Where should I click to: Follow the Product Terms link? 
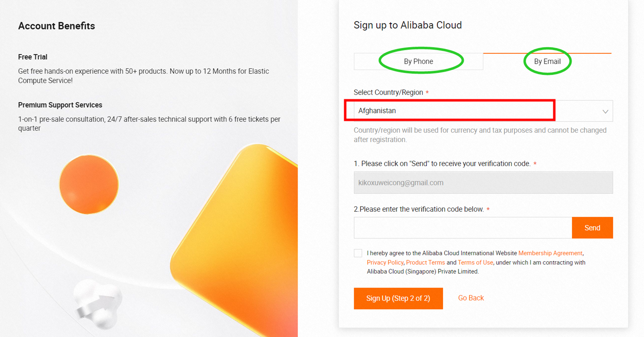(x=425, y=262)
